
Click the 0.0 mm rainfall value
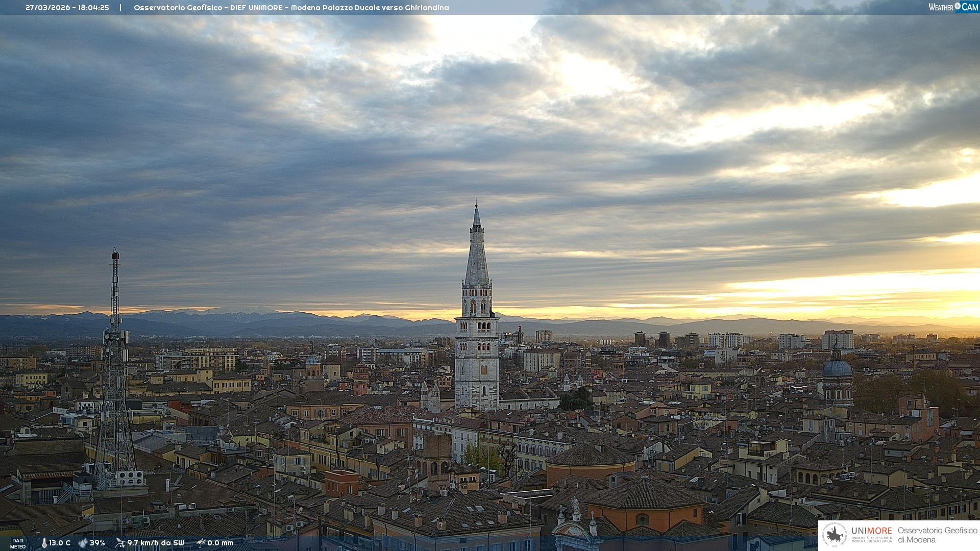pyautogui.click(x=220, y=543)
